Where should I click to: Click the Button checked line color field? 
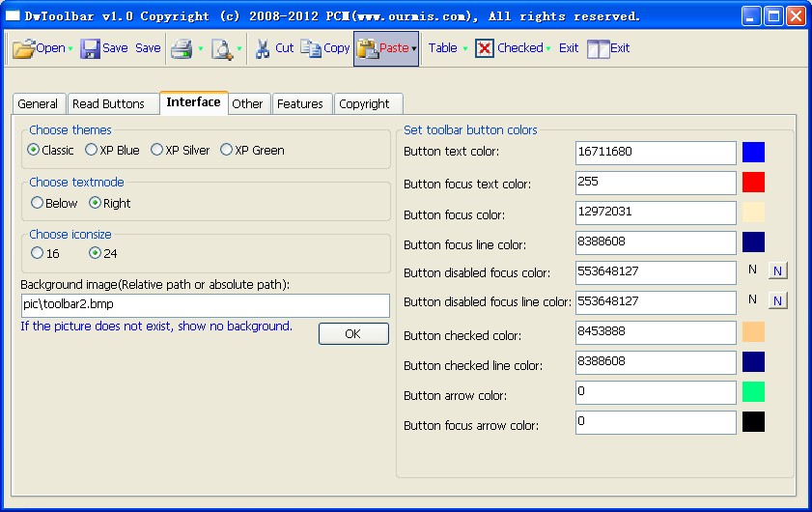click(656, 363)
